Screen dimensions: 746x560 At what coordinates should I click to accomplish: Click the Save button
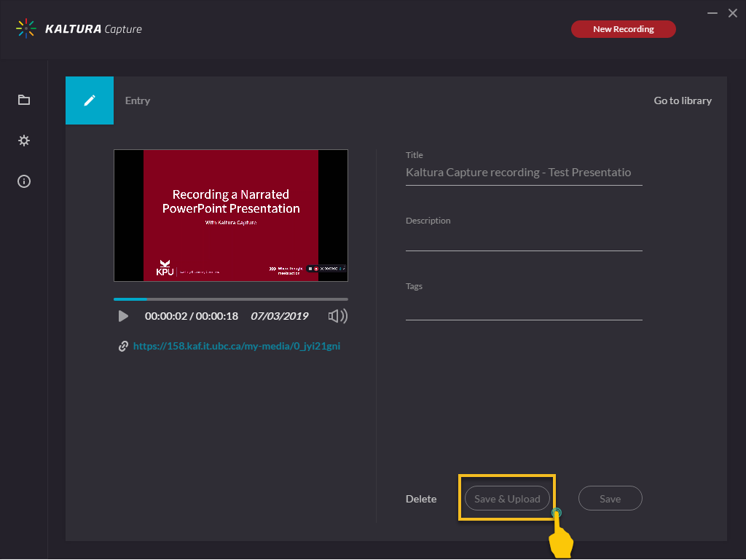(x=610, y=498)
